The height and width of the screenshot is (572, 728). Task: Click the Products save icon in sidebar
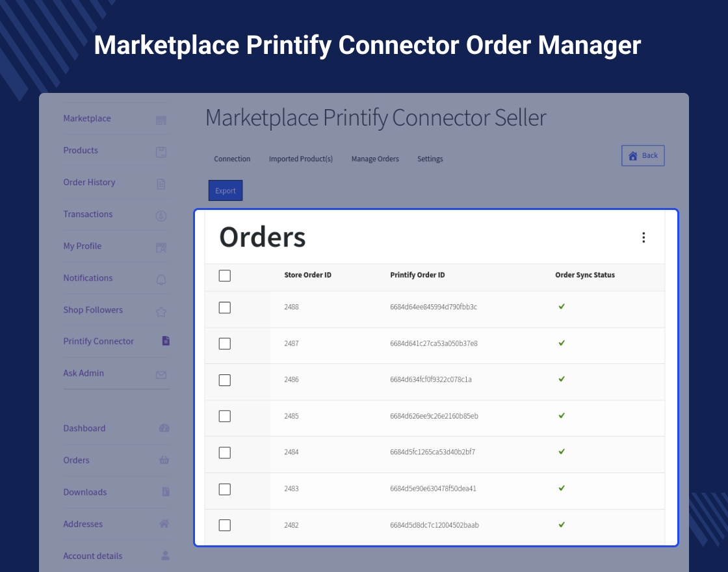tap(161, 152)
